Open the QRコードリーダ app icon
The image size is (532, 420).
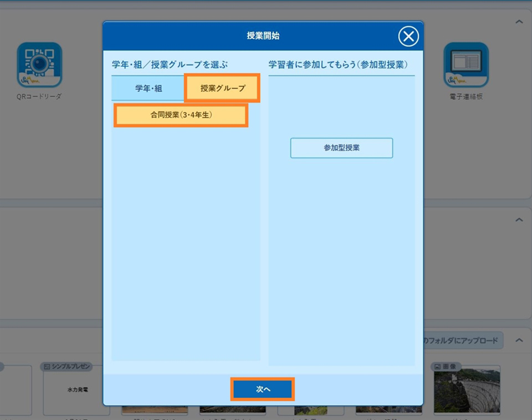pos(39,65)
